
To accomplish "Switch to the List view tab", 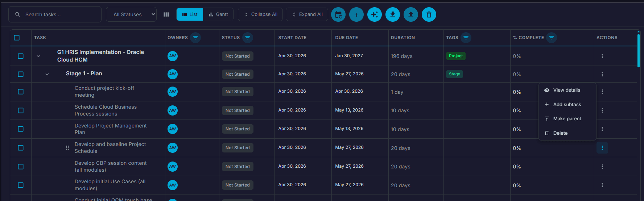I will [x=190, y=14].
